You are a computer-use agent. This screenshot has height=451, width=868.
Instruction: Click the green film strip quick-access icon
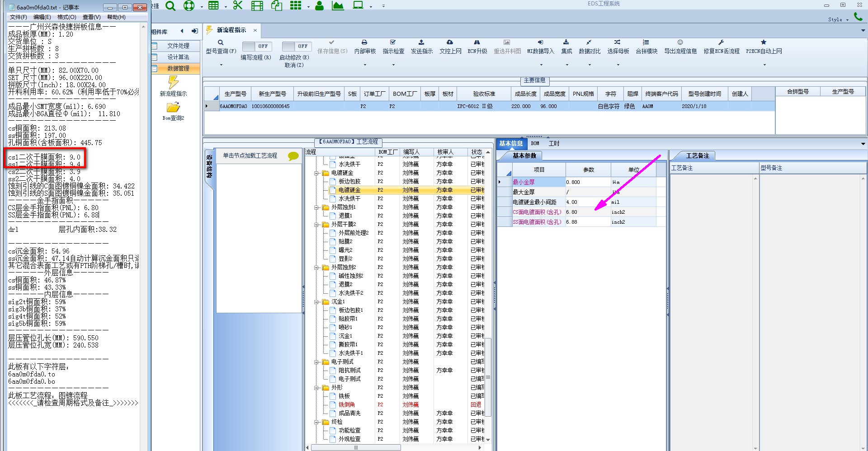coord(257,5)
